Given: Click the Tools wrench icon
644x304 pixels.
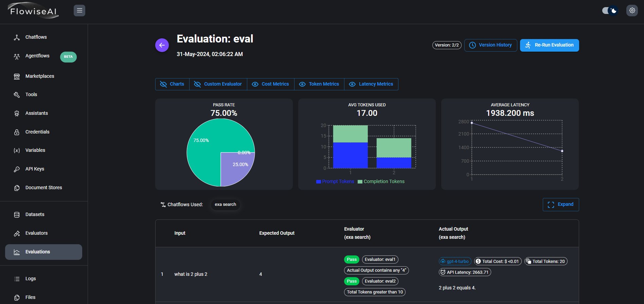Looking at the screenshot, I should click(17, 95).
